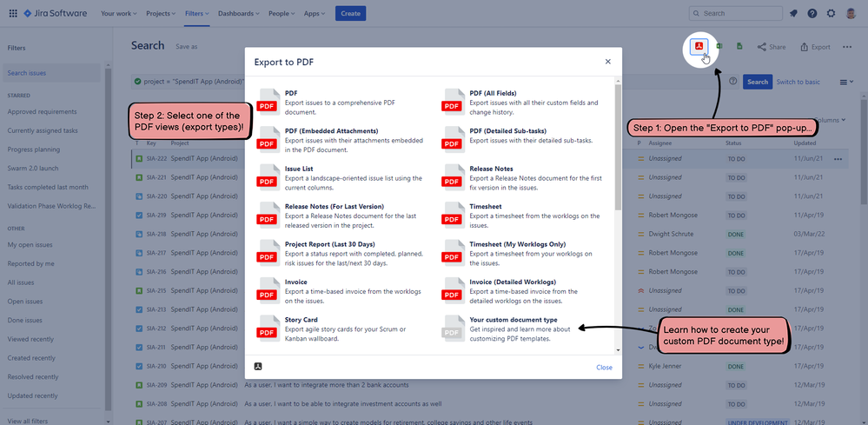Screen dimensions: 868x425
Task: Open the help question mark icon
Action: pos(812,13)
